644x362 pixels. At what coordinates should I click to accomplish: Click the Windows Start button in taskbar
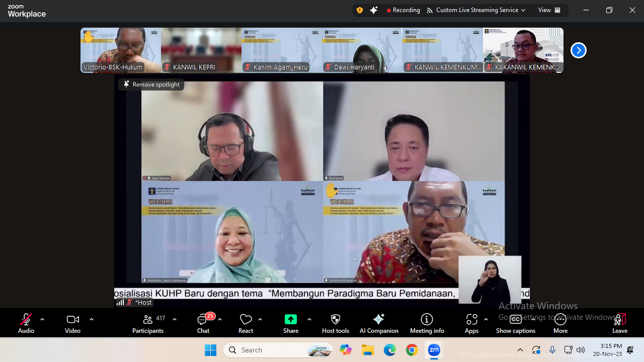210,350
